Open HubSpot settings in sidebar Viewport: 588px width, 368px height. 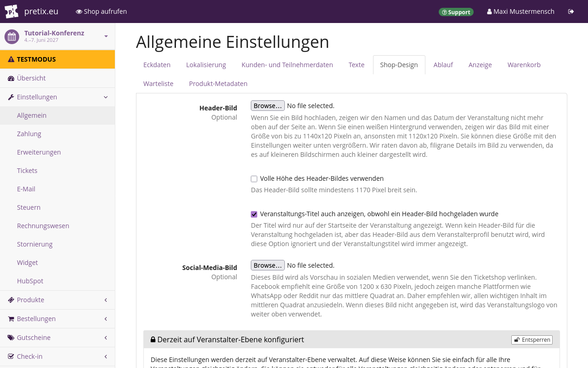tap(57, 281)
